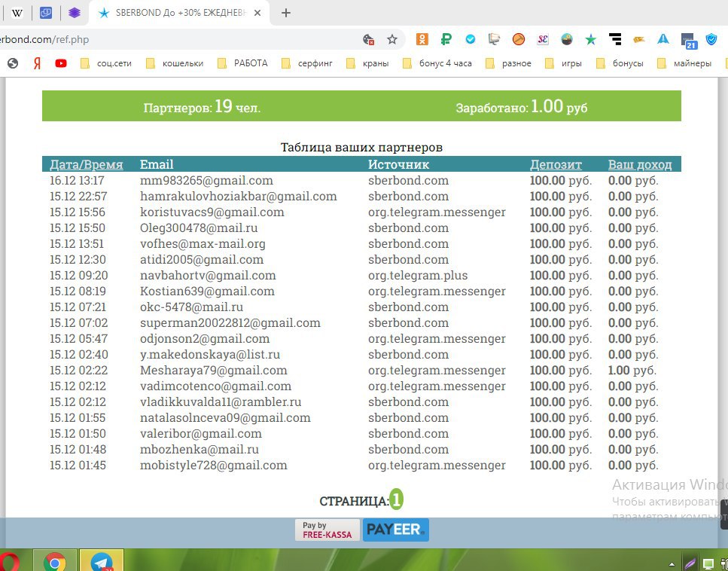The width and height of the screenshot is (728, 571).
Task: Click email superman20022812@gmail.com
Action: pyautogui.click(x=230, y=322)
